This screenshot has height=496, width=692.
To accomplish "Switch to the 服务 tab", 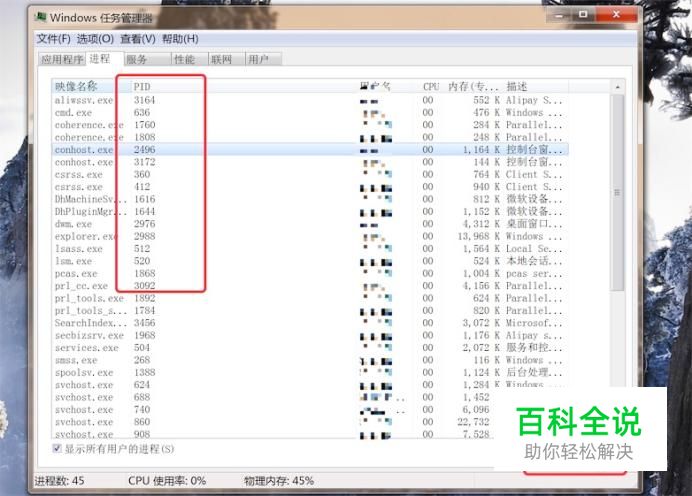I will click(147, 59).
